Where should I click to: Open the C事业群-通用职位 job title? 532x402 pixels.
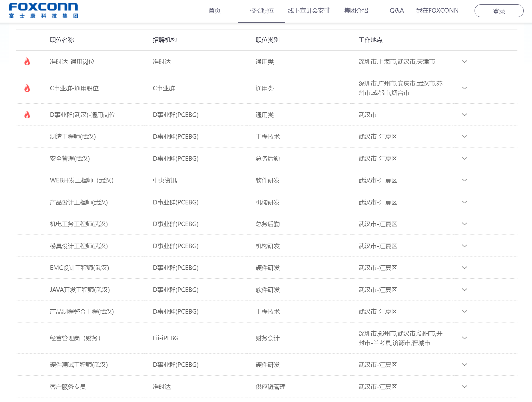point(74,88)
